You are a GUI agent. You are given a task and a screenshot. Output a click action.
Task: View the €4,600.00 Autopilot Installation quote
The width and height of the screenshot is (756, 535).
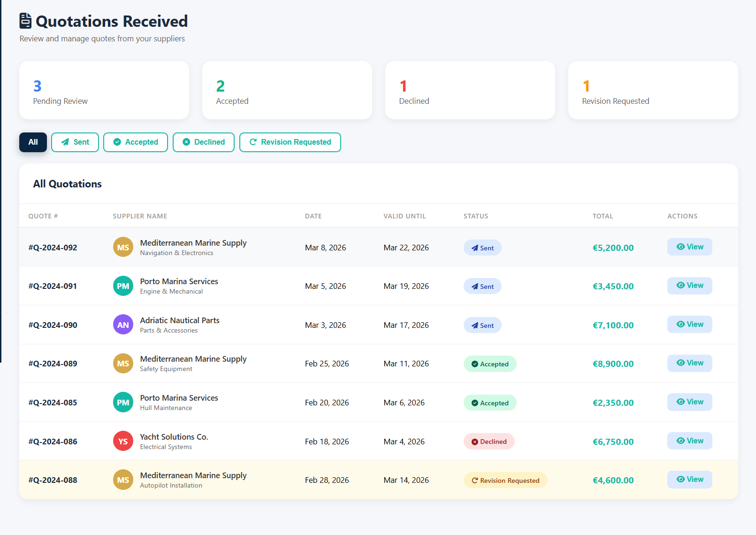pyautogui.click(x=689, y=480)
